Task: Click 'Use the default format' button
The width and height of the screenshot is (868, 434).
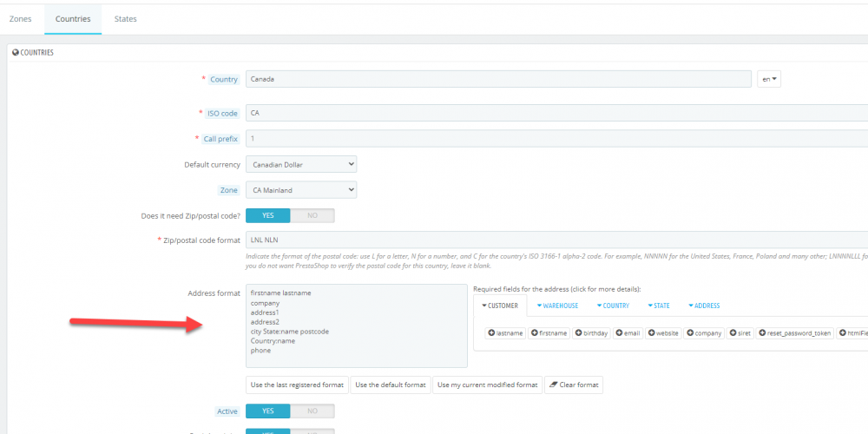Action: (x=391, y=385)
